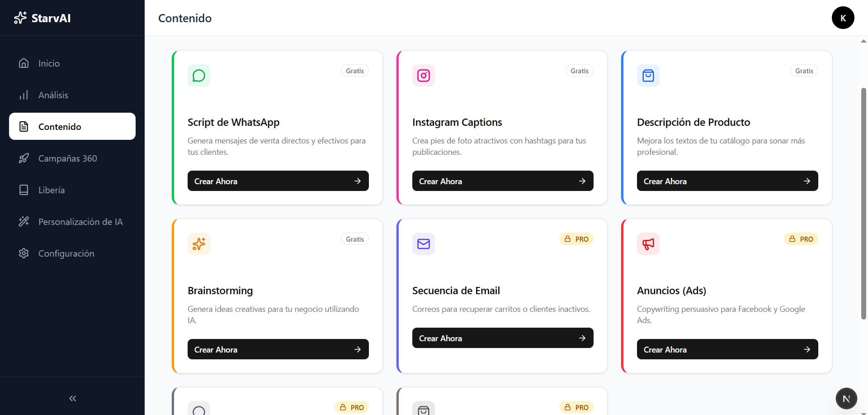Click the PRO badge on Anuncios card

[801, 239]
